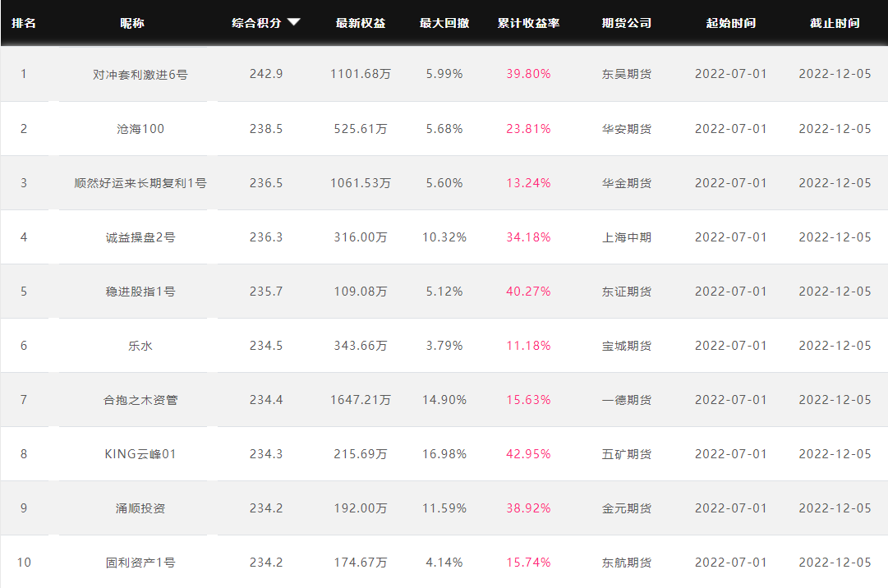Click futures company 上海中期

[626, 237]
